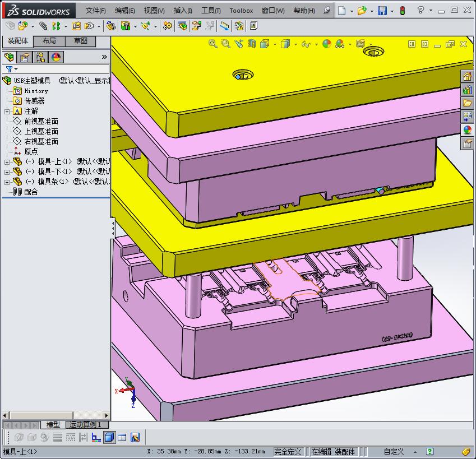Open the 运动算例1 motion study tab
The width and height of the screenshot is (476, 459).
85,425
